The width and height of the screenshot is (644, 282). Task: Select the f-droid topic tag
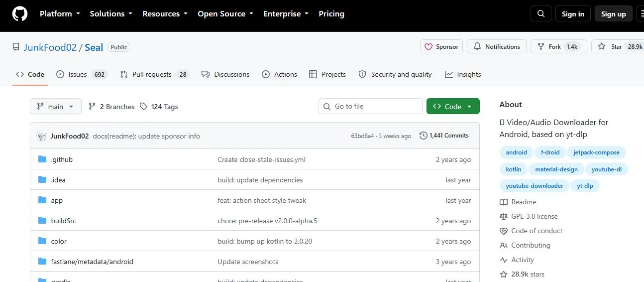[550, 152]
